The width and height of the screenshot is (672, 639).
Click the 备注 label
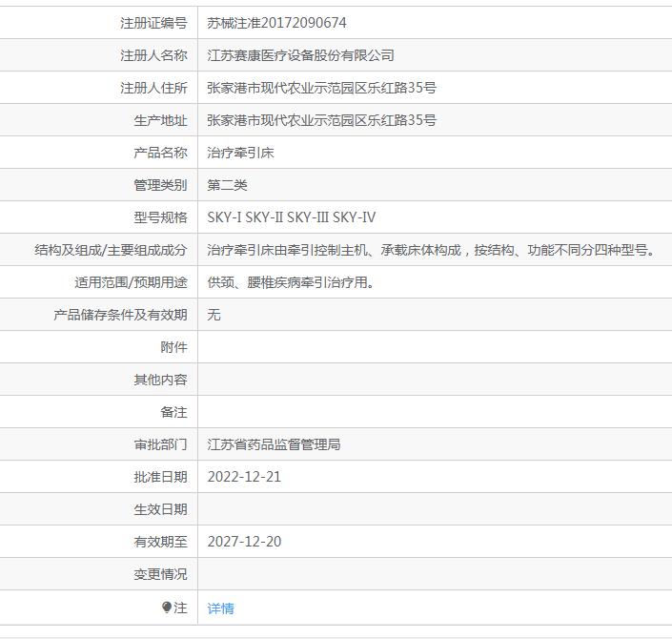[174, 412]
